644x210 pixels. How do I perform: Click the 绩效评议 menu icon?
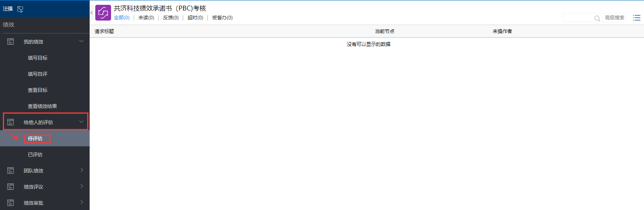click(10, 187)
